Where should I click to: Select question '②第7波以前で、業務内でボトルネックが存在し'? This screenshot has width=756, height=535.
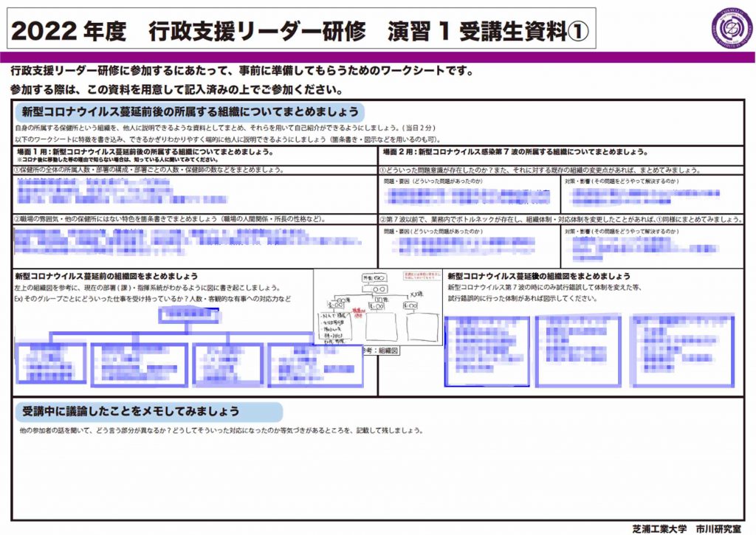point(561,219)
